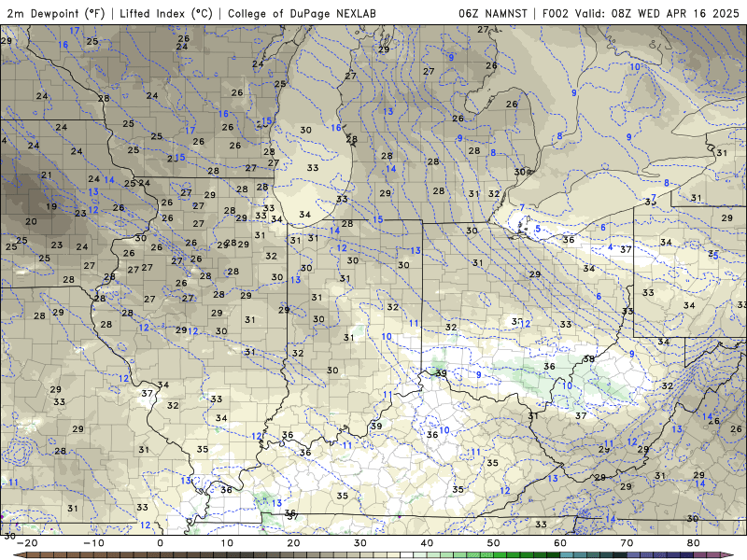Click the black dewpoint value 20 on the map
The width and height of the screenshot is (747, 560).
click(x=31, y=221)
